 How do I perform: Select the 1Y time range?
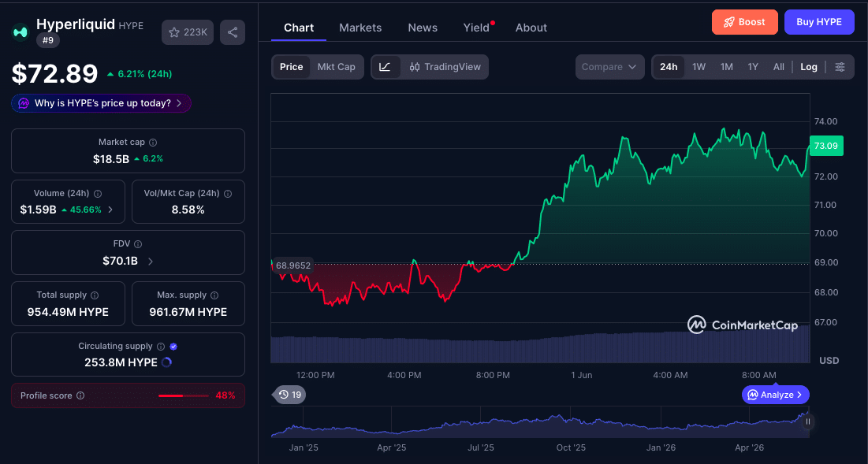pyautogui.click(x=753, y=67)
